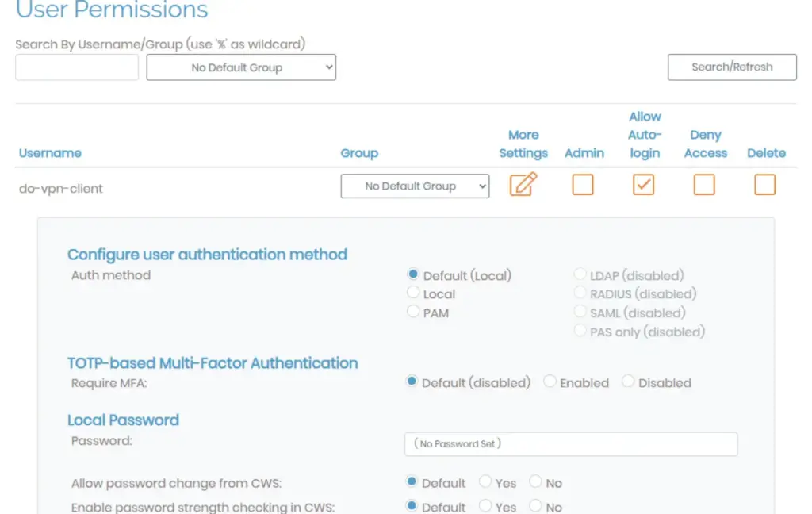This screenshot has height=514, width=812.
Task: Check the Deny Access box
Action: click(x=704, y=185)
